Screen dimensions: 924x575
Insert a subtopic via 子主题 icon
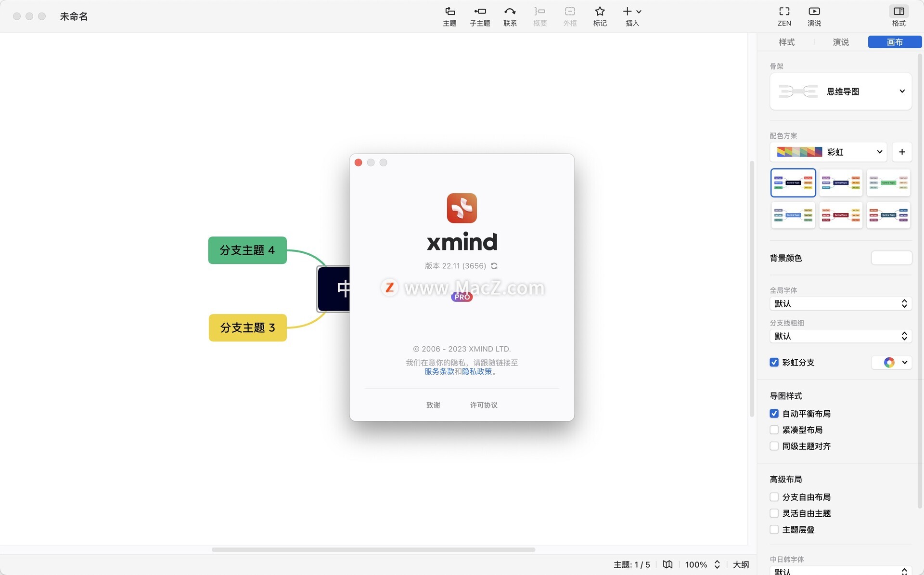pos(479,16)
